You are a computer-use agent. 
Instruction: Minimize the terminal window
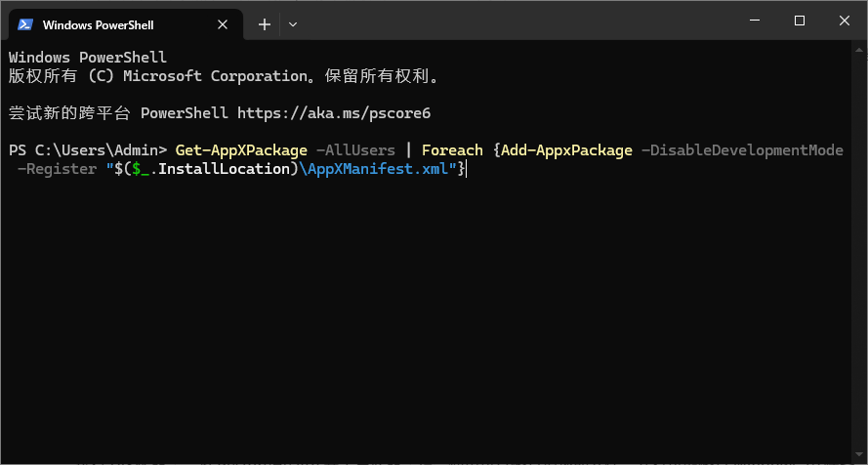756,21
